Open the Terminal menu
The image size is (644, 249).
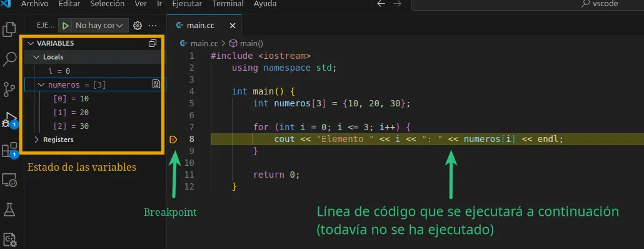(x=227, y=4)
